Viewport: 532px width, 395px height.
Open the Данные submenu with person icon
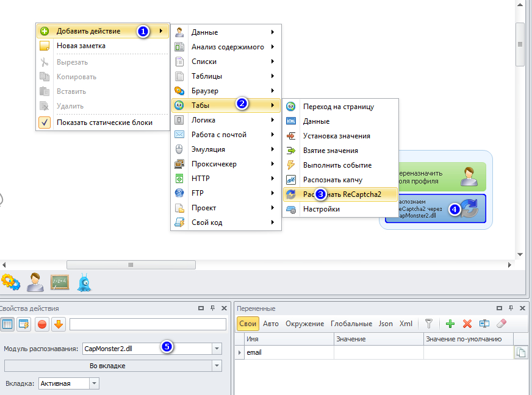[x=226, y=32]
